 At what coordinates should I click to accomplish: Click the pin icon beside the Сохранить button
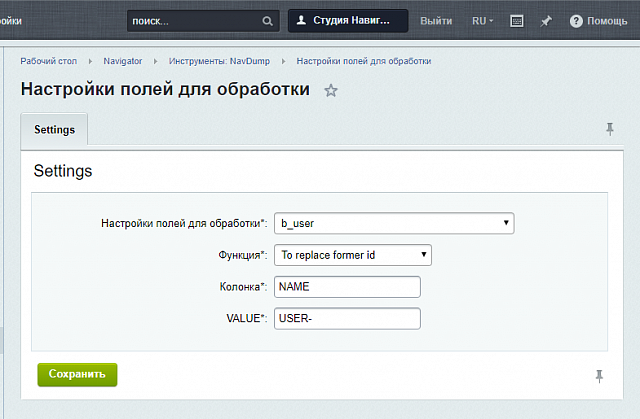(599, 376)
